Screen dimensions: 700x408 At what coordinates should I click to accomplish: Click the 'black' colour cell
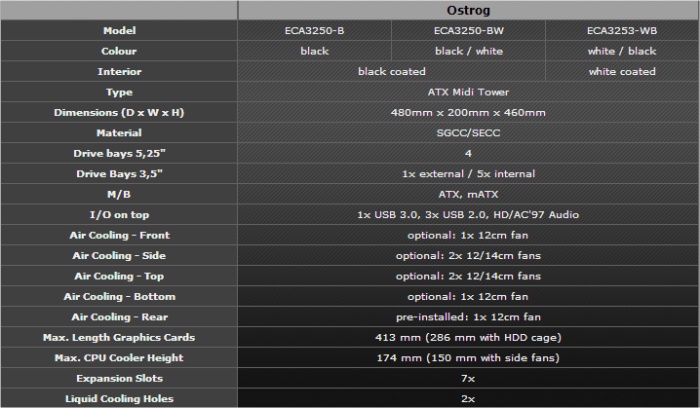coord(314,51)
